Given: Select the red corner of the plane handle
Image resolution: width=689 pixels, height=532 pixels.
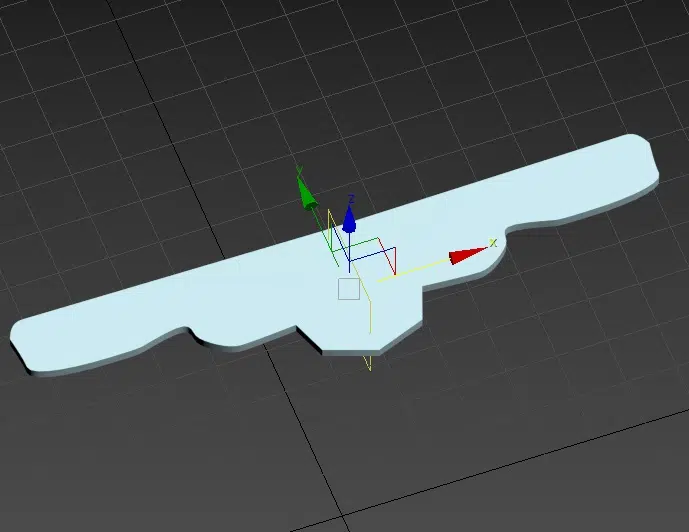Looking at the screenshot, I should pos(394,261).
